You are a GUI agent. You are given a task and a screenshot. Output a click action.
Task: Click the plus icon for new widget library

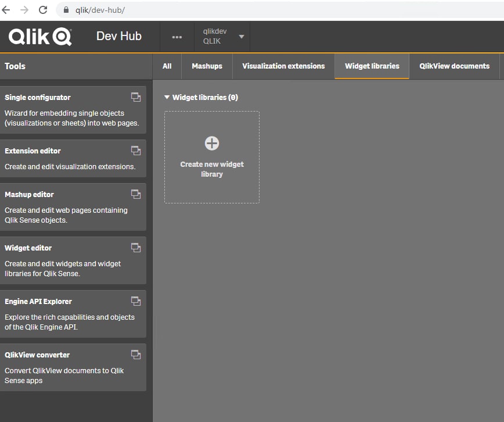212,143
